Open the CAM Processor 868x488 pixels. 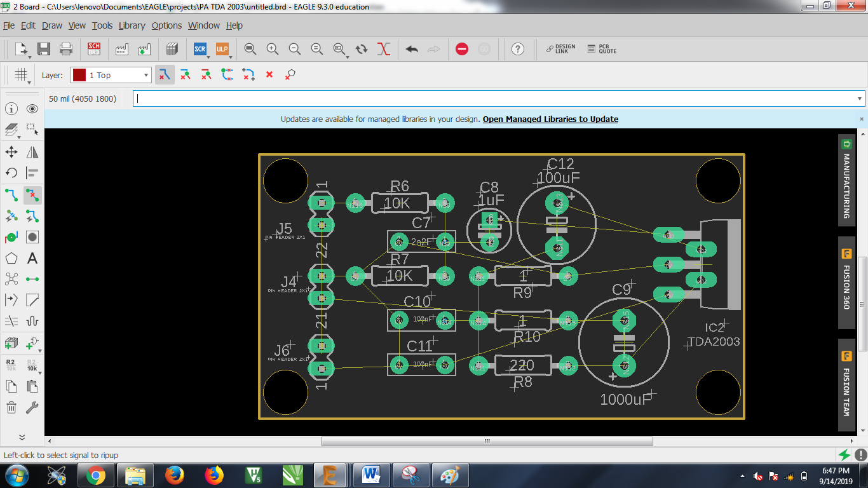tap(122, 49)
